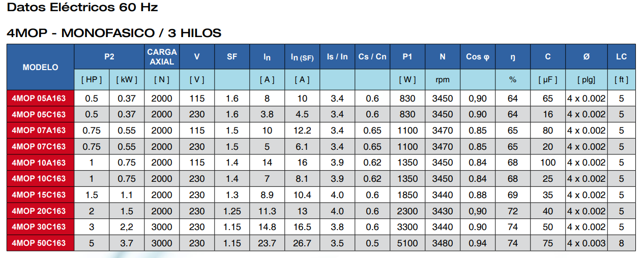Click the 4MOP 07A163 model label
Image resolution: width=644 pixels, height=258 pixels.
(x=40, y=131)
